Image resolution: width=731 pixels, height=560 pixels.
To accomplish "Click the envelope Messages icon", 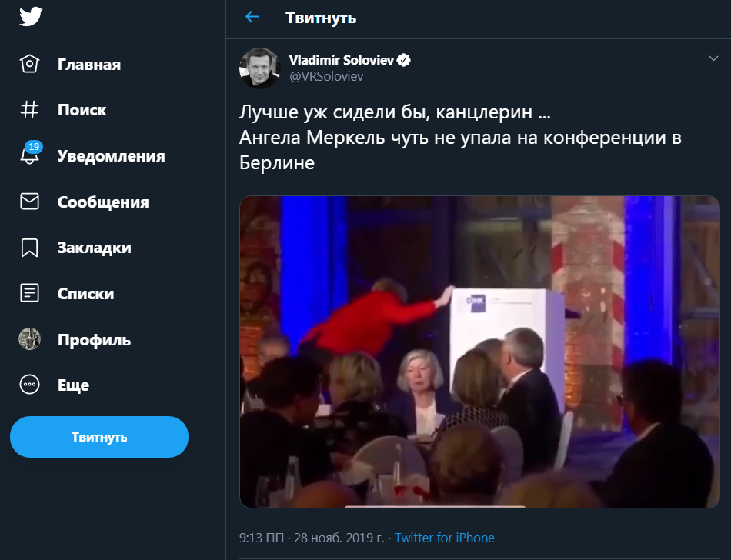I will click(29, 202).
